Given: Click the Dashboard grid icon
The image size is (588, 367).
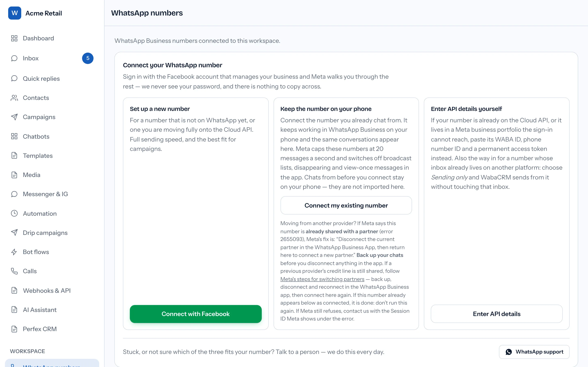Looking at the screenshot, I should point(14,38).
